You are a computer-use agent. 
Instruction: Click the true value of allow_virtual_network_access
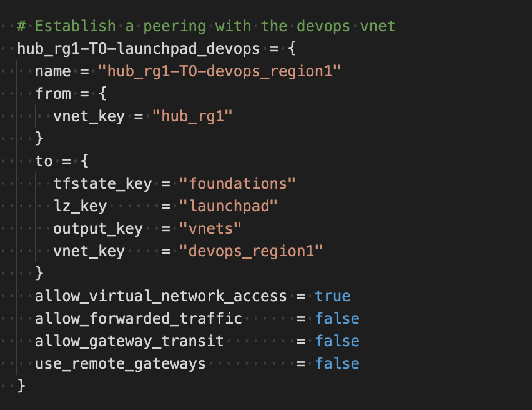pyautogui.click(x=333, y=296)
